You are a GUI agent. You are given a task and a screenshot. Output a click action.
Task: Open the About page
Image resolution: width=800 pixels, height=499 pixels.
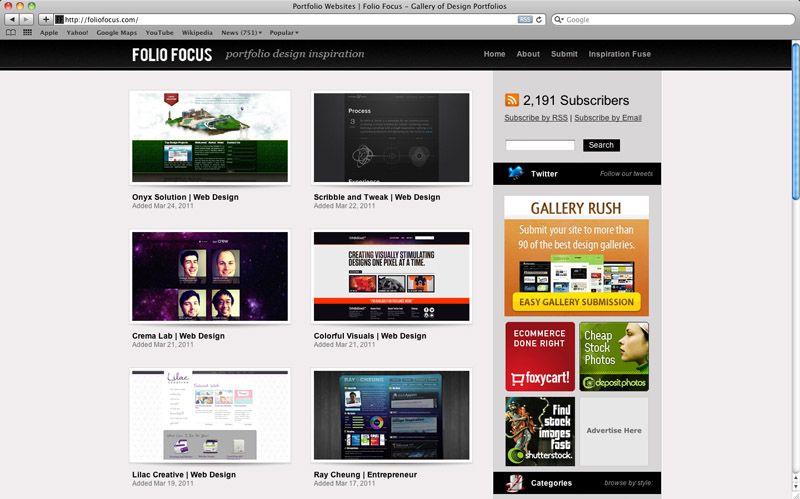point(528,54)
